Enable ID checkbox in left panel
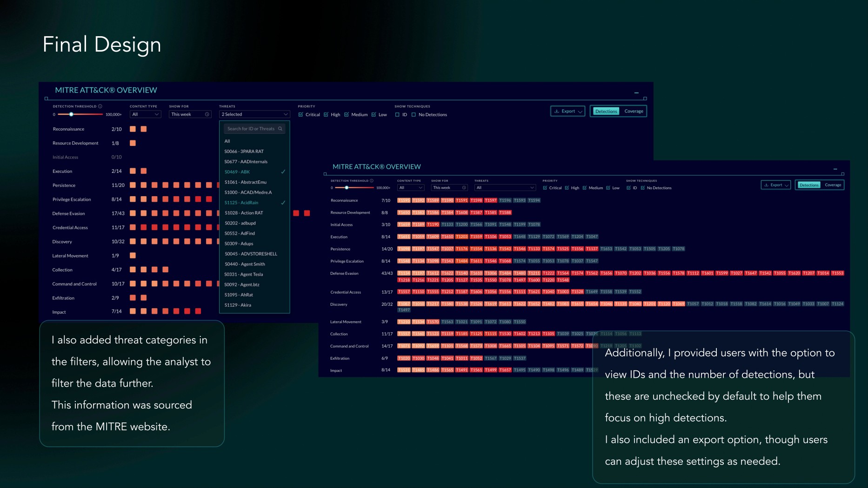Image resolution: width=868 pixels, height=488 pixels. click(397, 114)
